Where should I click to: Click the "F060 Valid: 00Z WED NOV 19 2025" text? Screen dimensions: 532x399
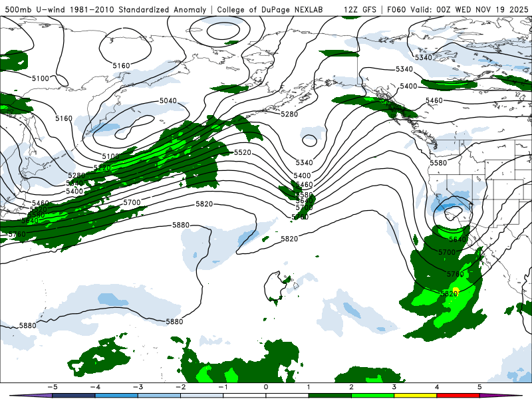[458, 9]
